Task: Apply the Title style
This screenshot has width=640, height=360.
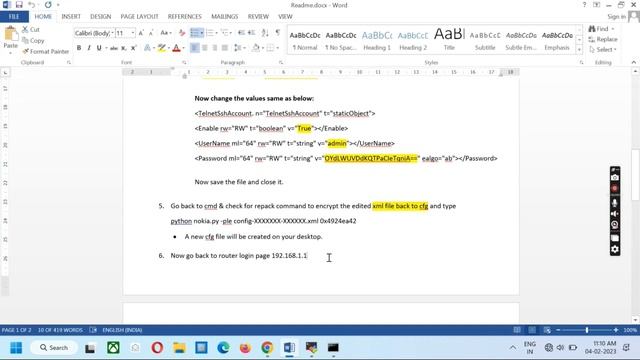Action: pyautogui.click(x=449, y=40)
